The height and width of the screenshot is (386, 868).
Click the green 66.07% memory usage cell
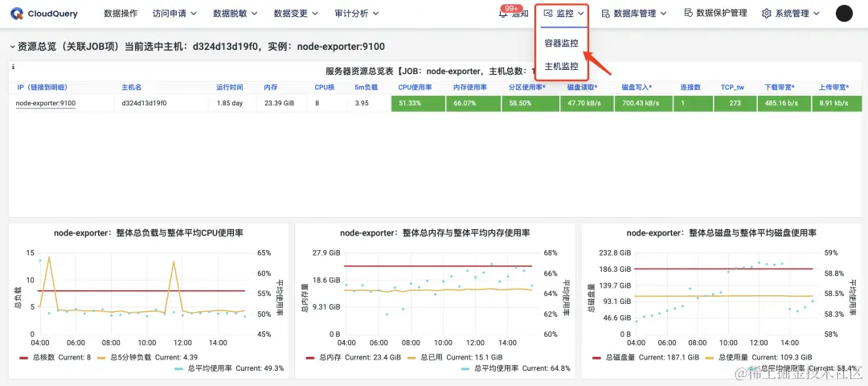[x=473, y=104]
